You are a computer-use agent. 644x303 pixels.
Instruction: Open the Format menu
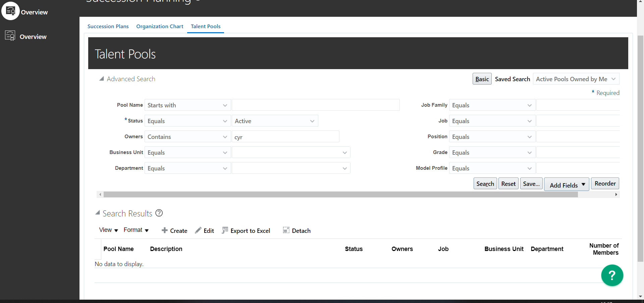tap(135, 230)
